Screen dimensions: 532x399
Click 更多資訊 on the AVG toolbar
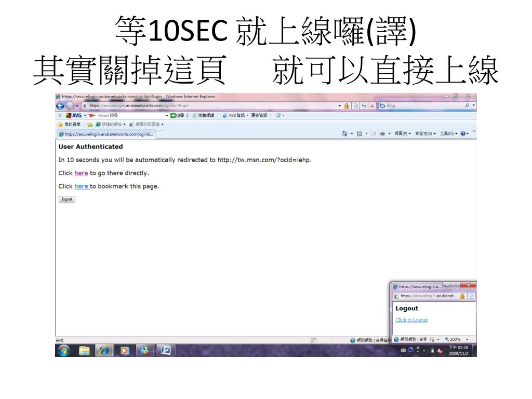tap(259, 115)
